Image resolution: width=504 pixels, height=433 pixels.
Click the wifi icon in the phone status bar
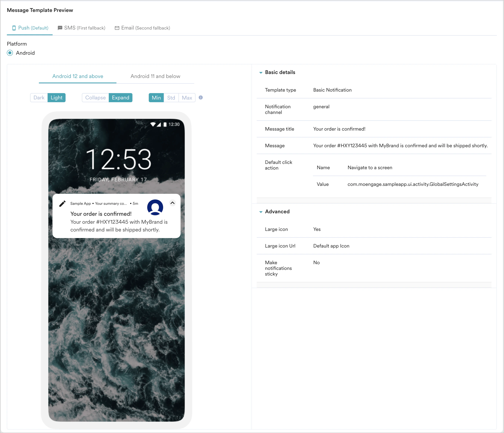(x=153, y=124)
